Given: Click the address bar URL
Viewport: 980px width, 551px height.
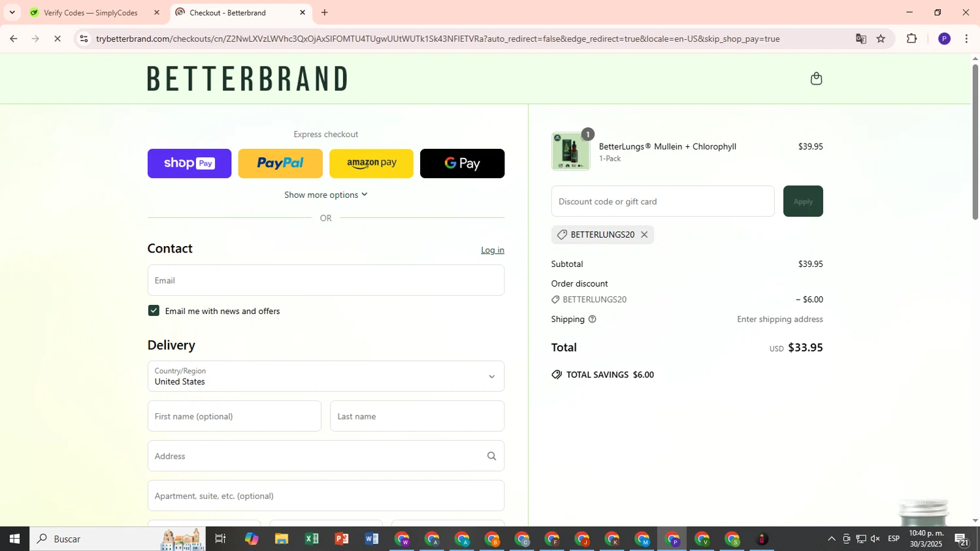Looking at the screenshot, I should (438, 39).
